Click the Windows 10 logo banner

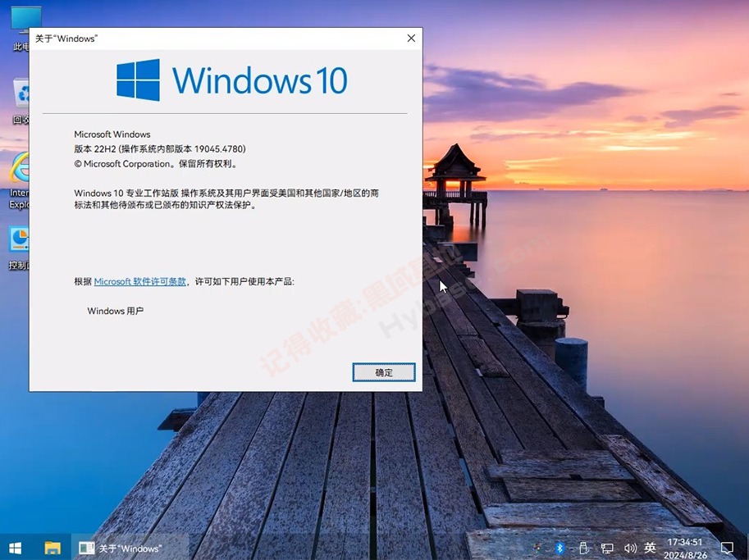click(232, 80)
